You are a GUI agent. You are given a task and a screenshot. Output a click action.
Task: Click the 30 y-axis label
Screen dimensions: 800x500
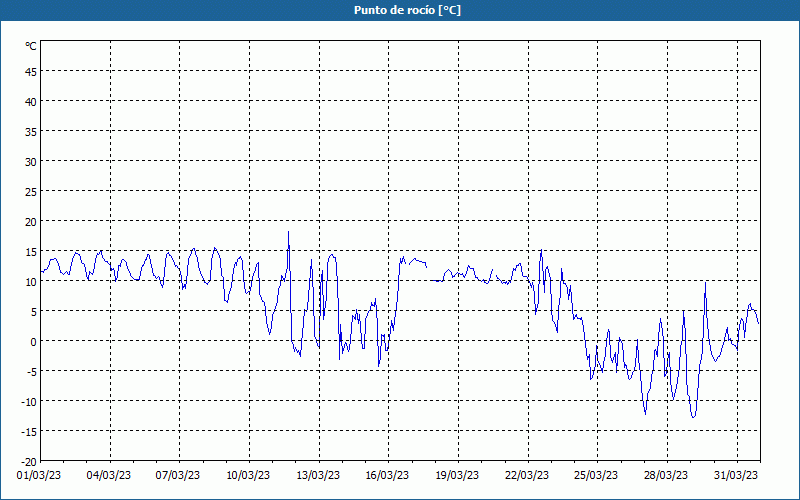31,161
